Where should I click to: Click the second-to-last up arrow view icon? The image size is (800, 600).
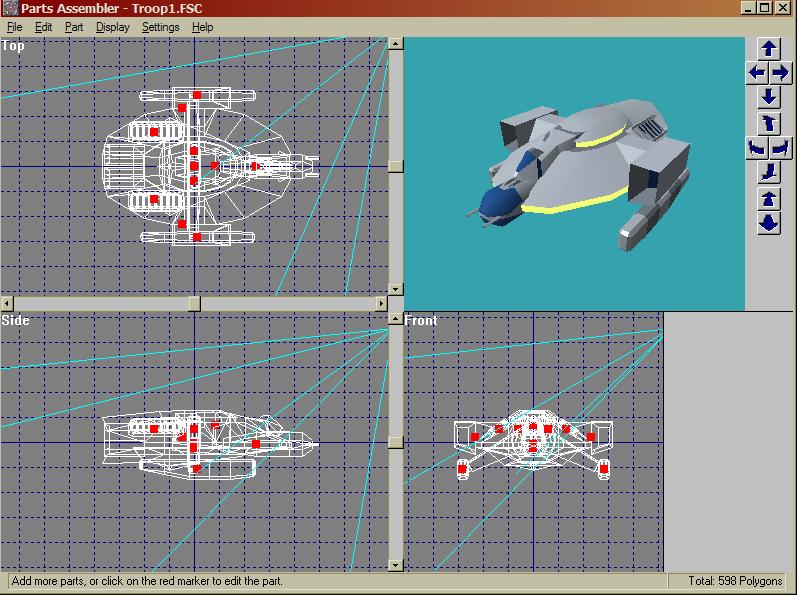768,199
